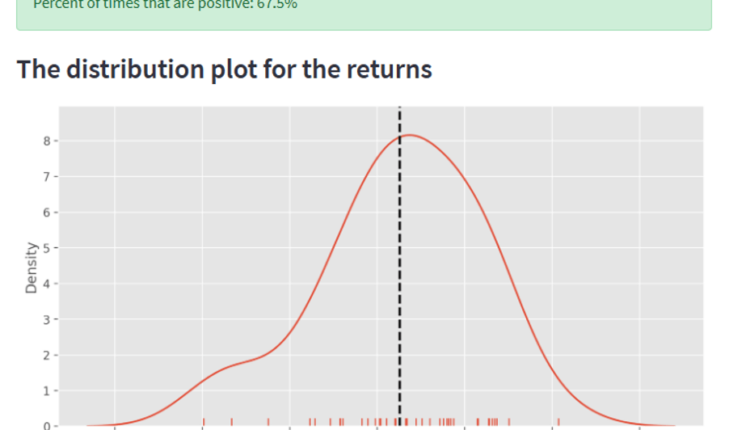The height and width of the screenshot is (430, 750).
Task: Click the y-axis tick label 7
Action: 46,177
